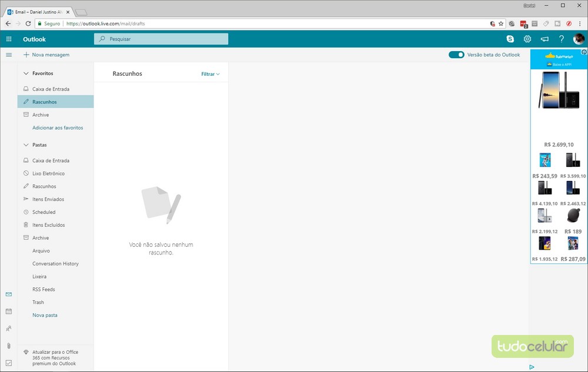The height and width of the screenshot is (372, 588).
Task: Open the Skype icon in header
Action: coord(510,39)
